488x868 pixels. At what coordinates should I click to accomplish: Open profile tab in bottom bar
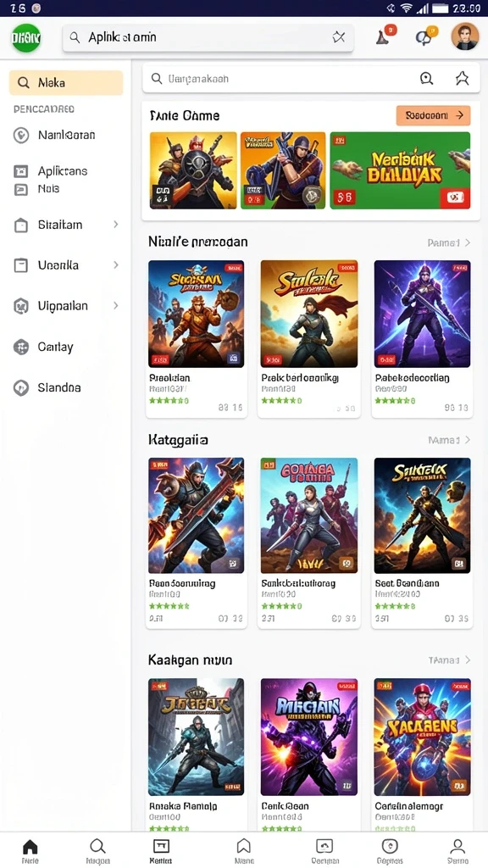click(x=457, y=850)
